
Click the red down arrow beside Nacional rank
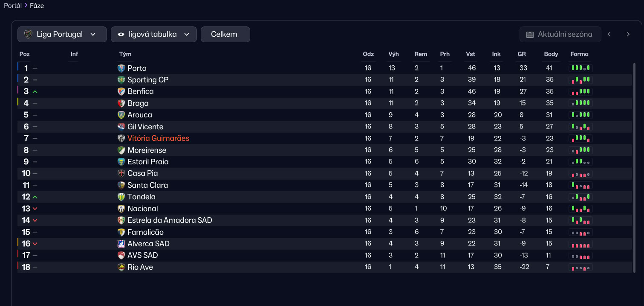(x=35, y=209)
